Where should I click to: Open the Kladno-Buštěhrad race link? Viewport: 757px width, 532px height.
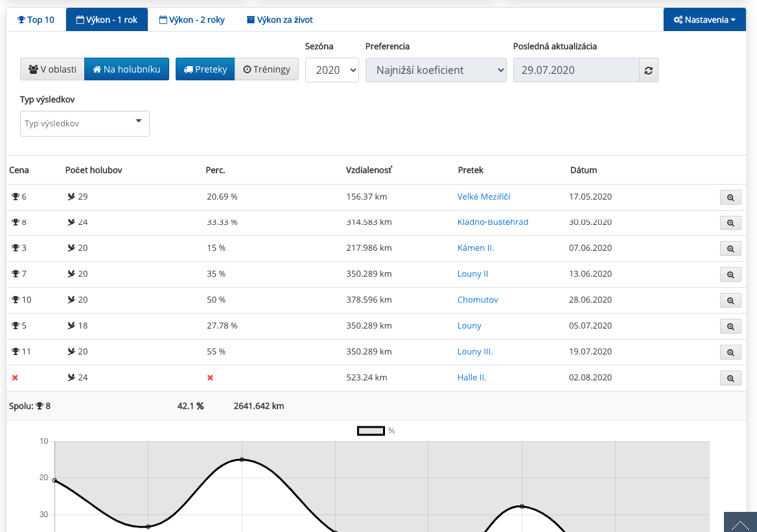(493, 222)
